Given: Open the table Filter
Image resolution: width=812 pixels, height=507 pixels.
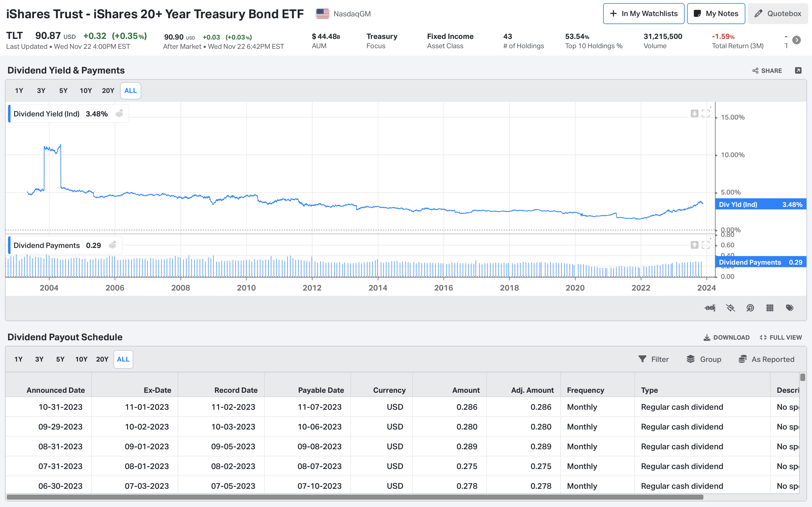Looking at the screenshot, I should click(653, 359).
